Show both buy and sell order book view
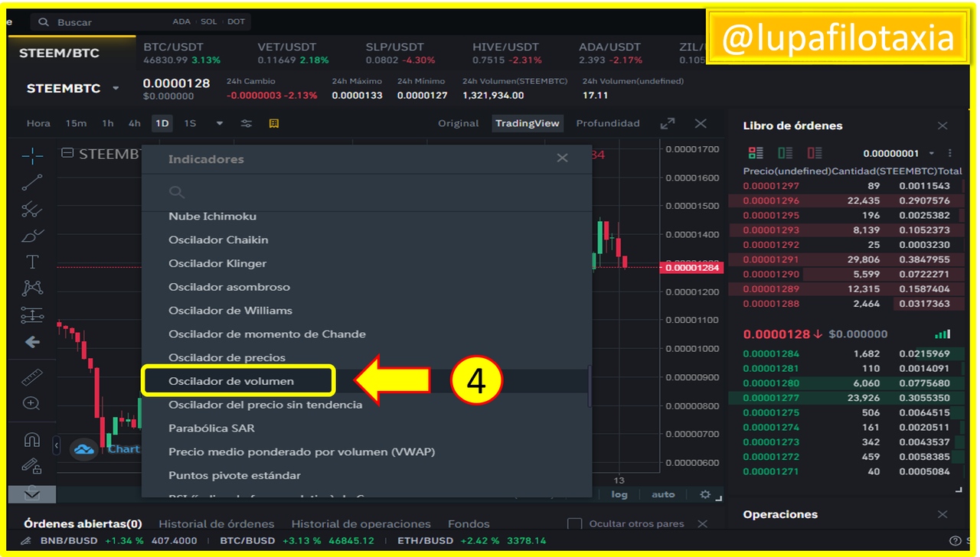The width and height of the screenshot is (980, 557). (x=756, y=153)
